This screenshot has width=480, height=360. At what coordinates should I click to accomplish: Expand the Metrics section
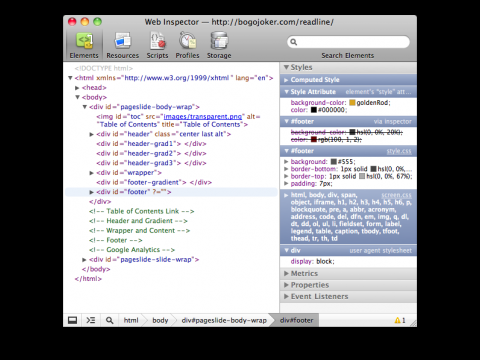[x=286, y=273]
